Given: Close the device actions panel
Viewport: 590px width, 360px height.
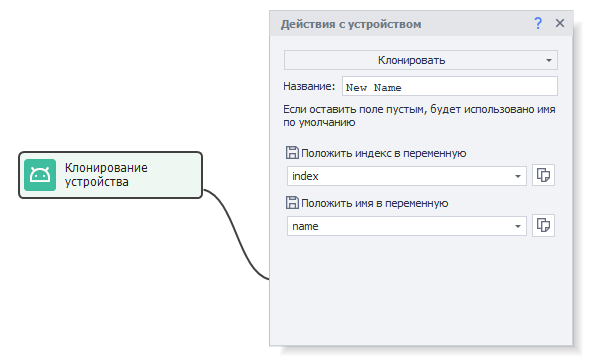Looking at the screenshot, I should 560,23.
